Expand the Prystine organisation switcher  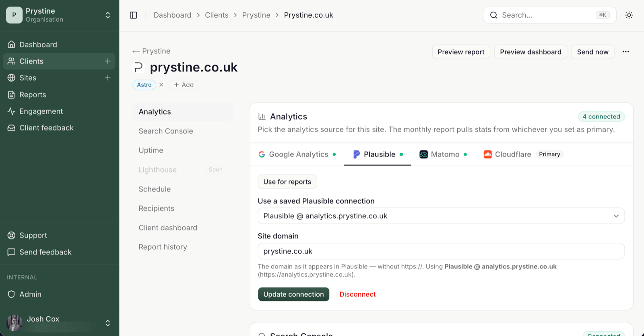click(107, 15)
